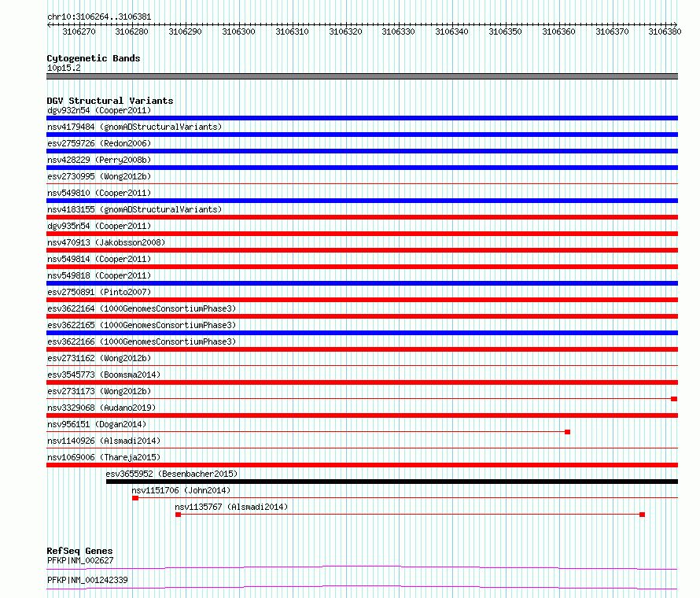
Task: Click ruler position 3106330
Action: click(398, 31)
